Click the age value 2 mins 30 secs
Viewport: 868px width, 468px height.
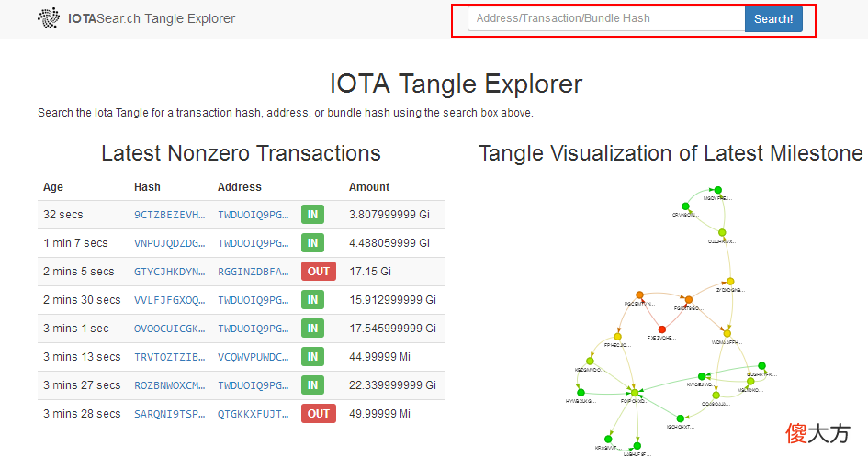(x=82, y=300)
